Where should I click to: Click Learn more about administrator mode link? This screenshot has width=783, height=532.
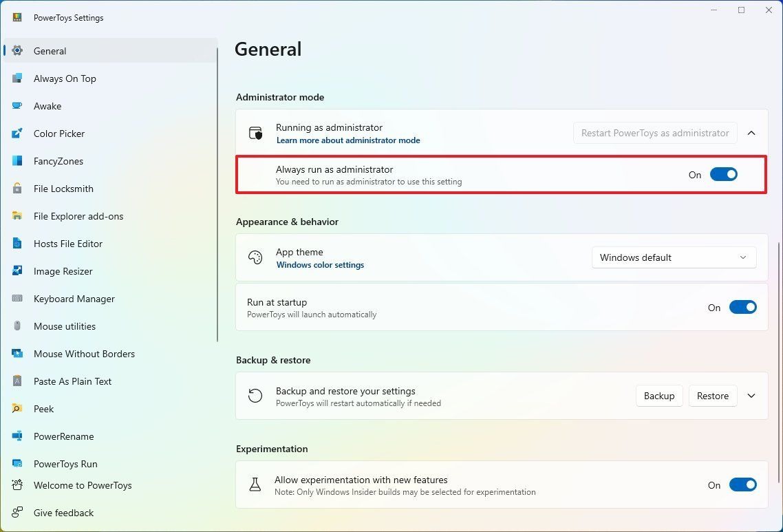[x=348, y=140]
